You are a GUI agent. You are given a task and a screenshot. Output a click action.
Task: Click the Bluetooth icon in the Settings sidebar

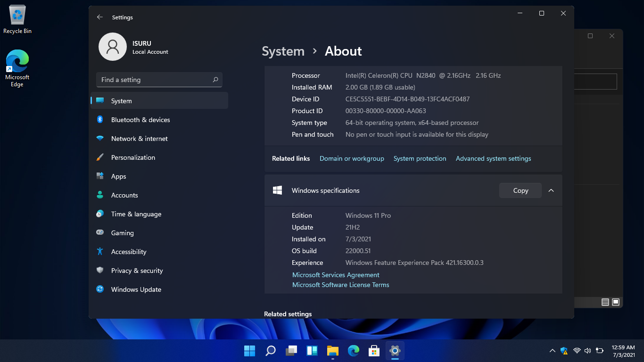click(x=100, y=120)
